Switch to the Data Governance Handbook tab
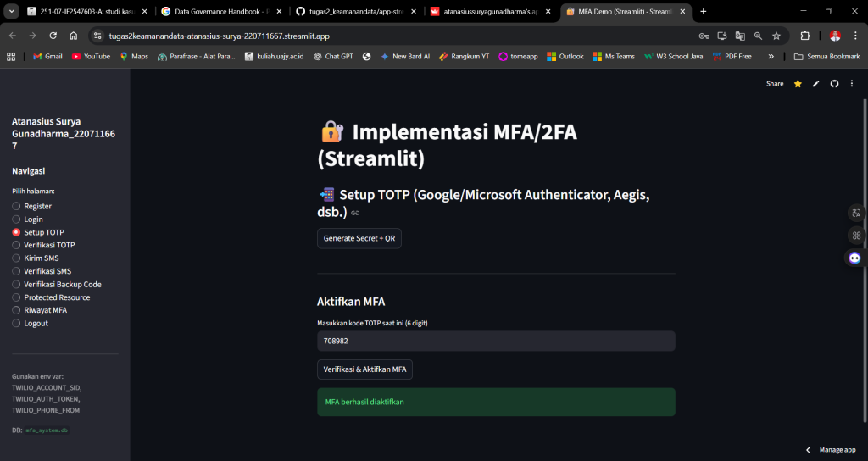Image resolution: width=868 pixels, height=461 pixels. (221, 11)
